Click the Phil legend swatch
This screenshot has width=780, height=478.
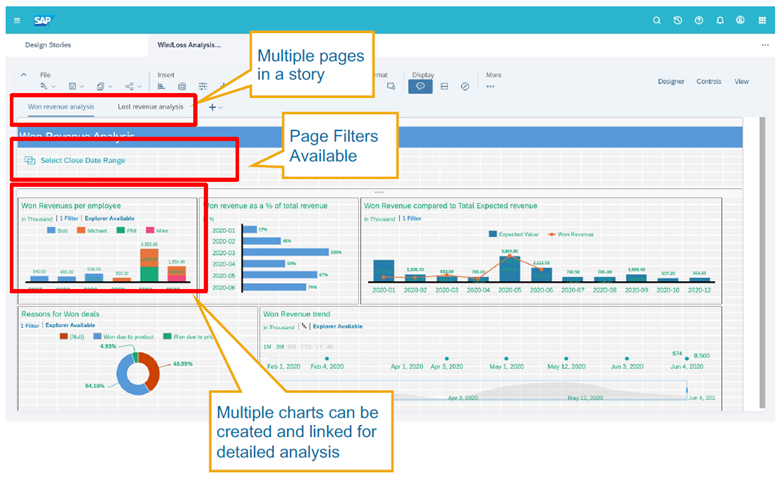click(x=120, y=230)
